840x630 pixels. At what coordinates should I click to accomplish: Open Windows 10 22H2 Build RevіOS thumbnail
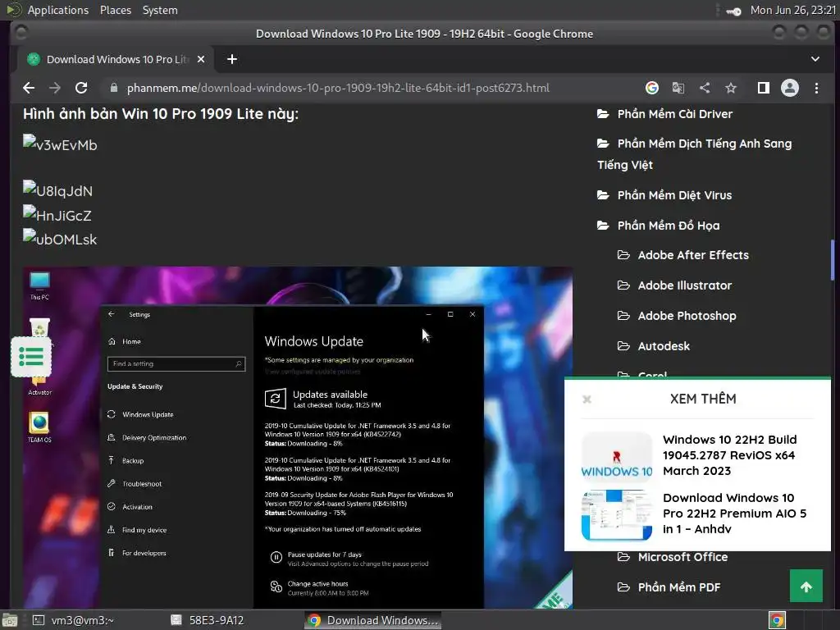[617, 456]
